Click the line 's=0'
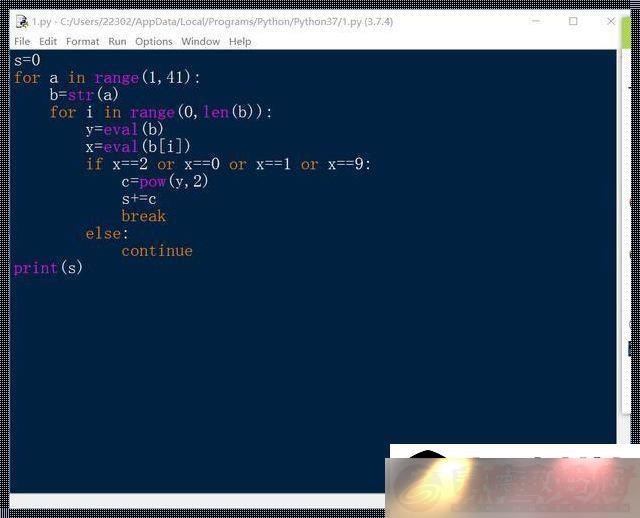Viewport: 640px width, 518px height. 27,60
